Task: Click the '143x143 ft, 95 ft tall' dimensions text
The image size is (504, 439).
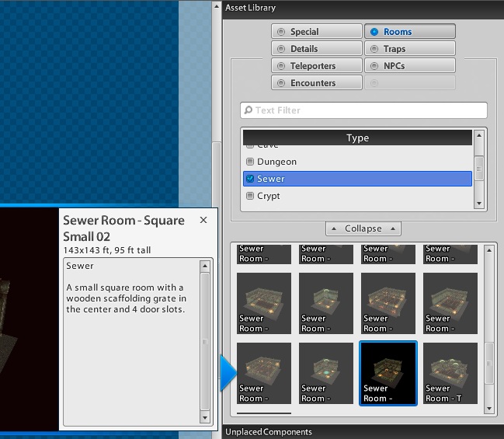Action: coord(107,250)
